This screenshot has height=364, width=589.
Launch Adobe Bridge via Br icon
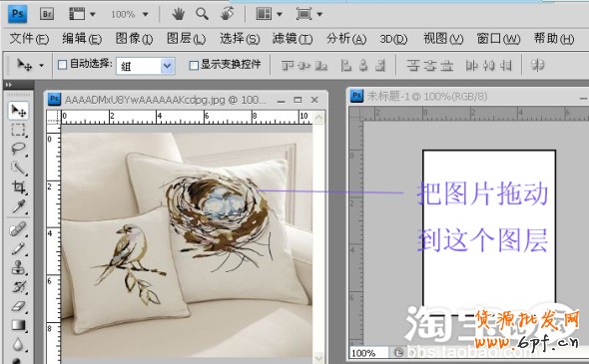[47, 14]
